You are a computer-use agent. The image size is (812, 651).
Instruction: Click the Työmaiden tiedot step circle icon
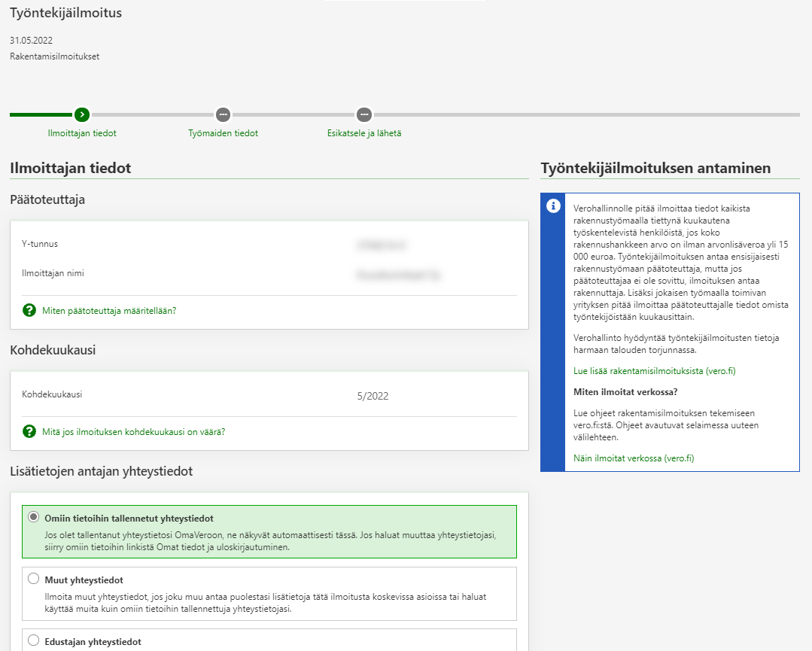223,114
